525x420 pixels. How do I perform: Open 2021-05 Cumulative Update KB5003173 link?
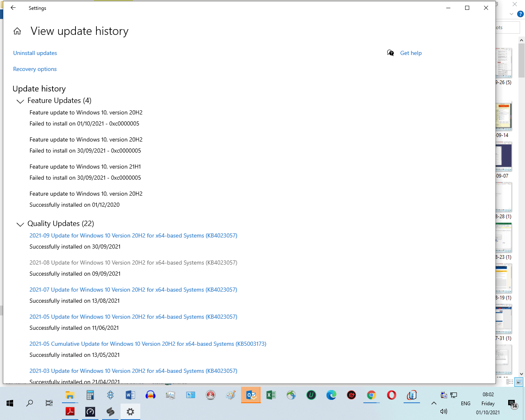(148, 344)
